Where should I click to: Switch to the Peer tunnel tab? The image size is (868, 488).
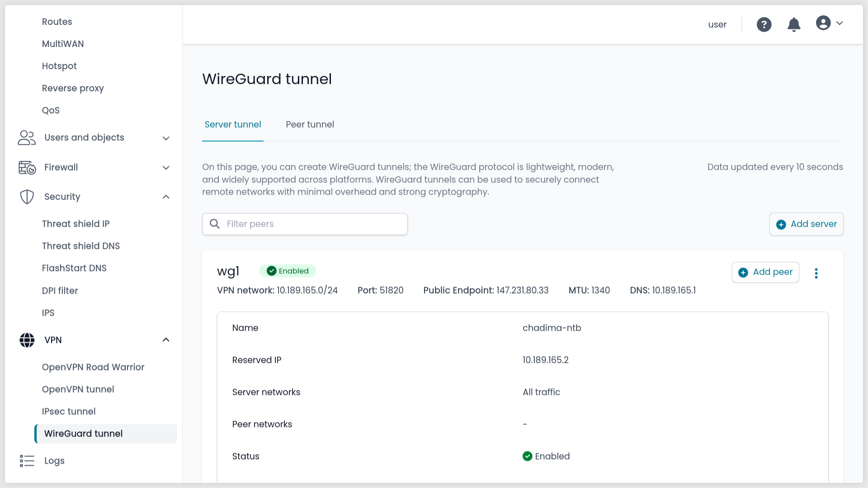310,124
